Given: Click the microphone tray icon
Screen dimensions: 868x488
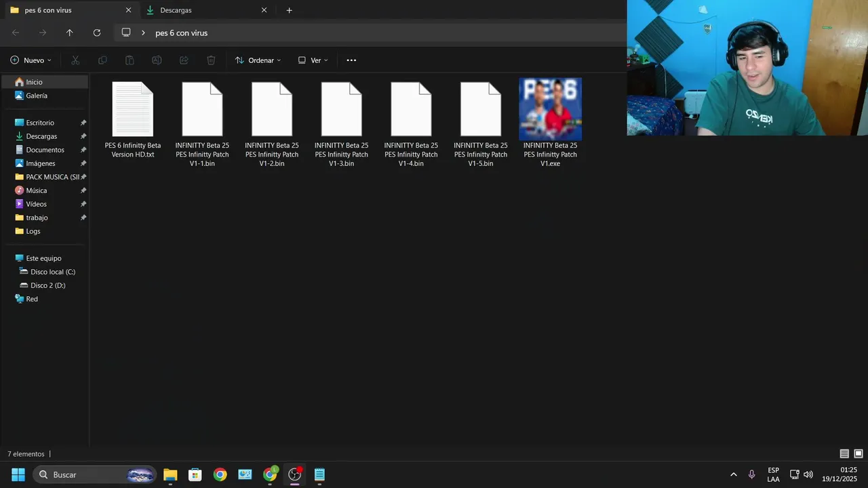Looking at the screenshot, I should click(x=751, y=474).
